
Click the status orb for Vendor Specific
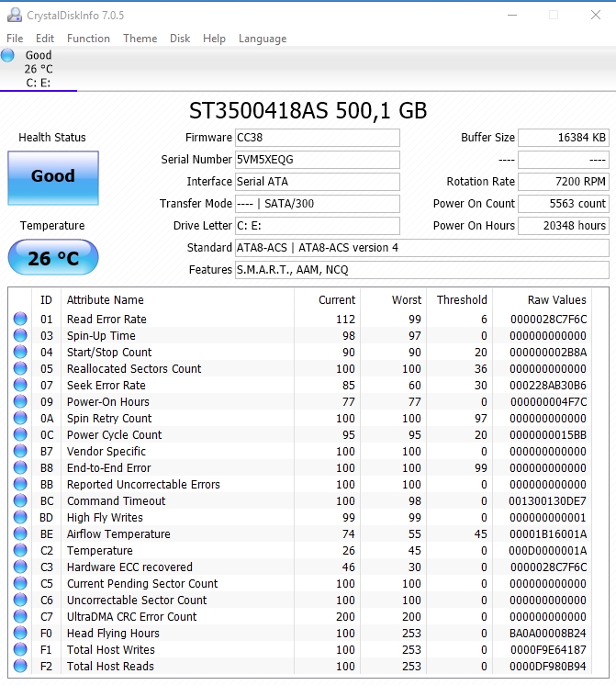pyautogui.click(x=20, y=451)
